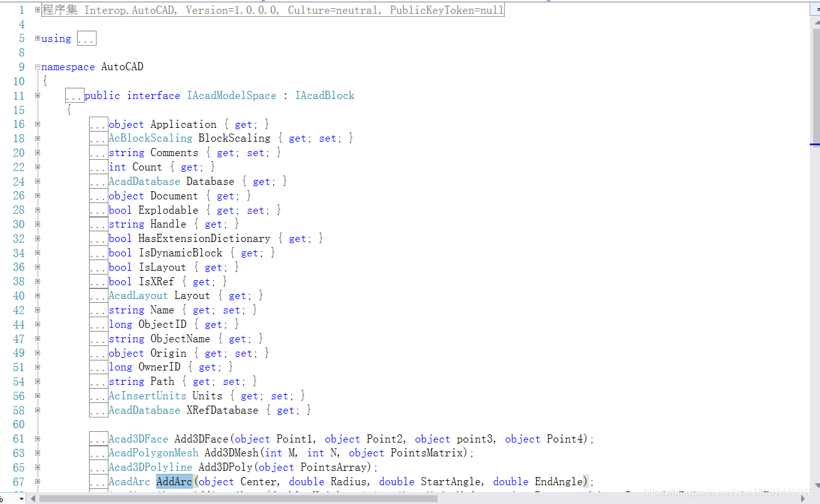Image resolution: width=820 pixels, height=504 pixels.
Task: Expand outlining marker for Name property line
Action: click(x=38, y=310)
